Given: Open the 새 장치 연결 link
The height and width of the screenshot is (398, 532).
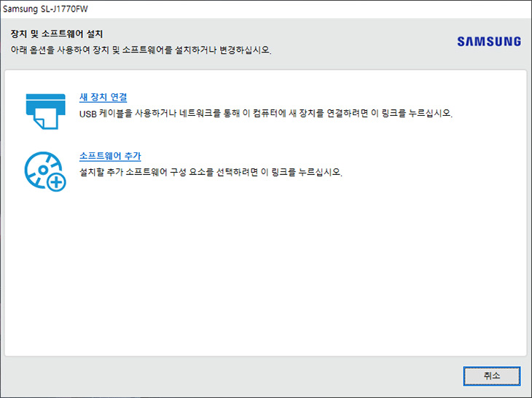Looking at the screenshot, I should point(103,98).
